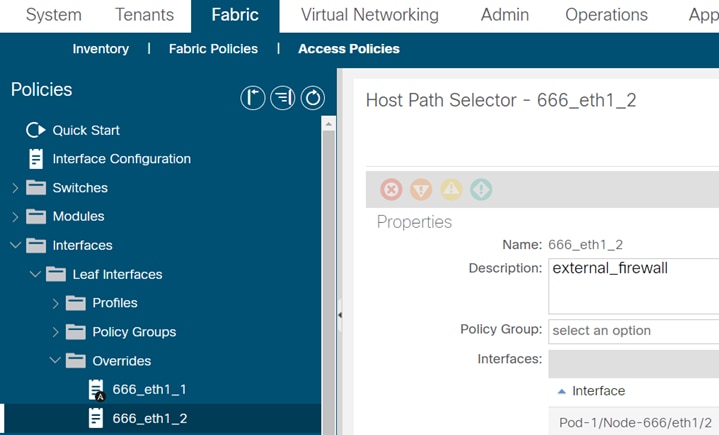Click the Interfaces folder icon
This screenshot has height=435, width=719.
[x=36, y=245]
